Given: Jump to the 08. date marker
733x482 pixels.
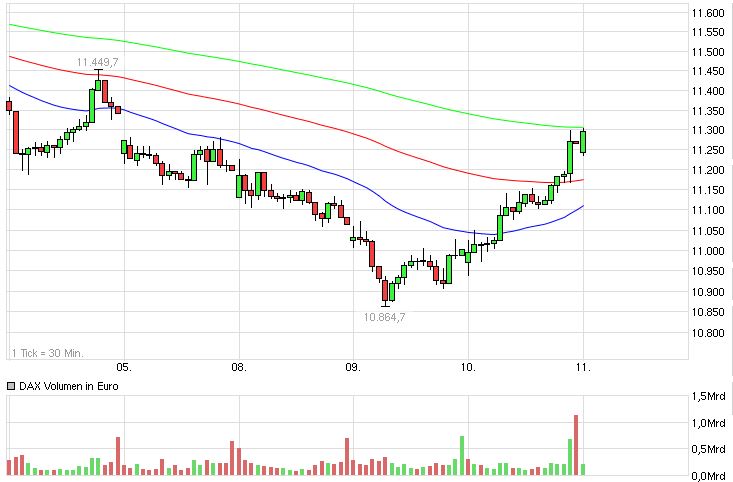Looking at the screenshot, I should pos(238,367).
